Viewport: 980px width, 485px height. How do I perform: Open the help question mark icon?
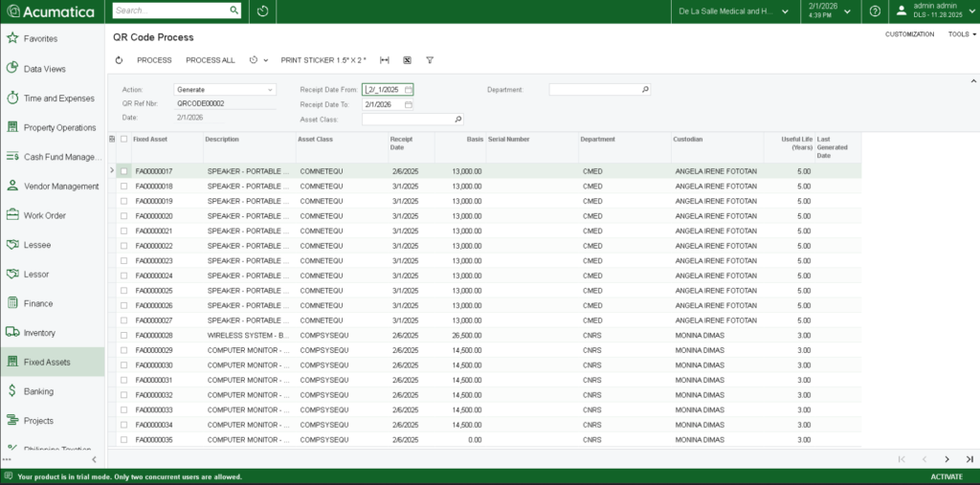point(875,11)
